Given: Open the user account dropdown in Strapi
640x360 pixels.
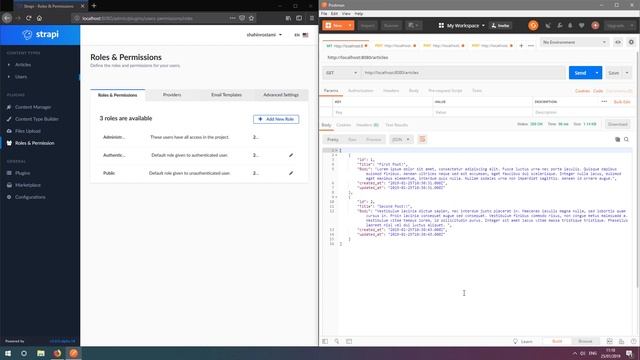Looking at the screenshot, I should [264, 35].
